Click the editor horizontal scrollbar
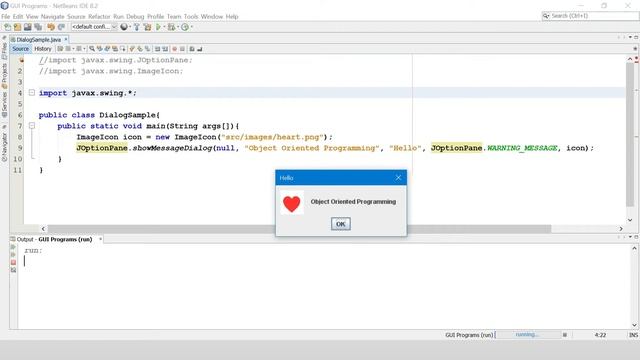The image size is (640, 360). click(300, 229)
